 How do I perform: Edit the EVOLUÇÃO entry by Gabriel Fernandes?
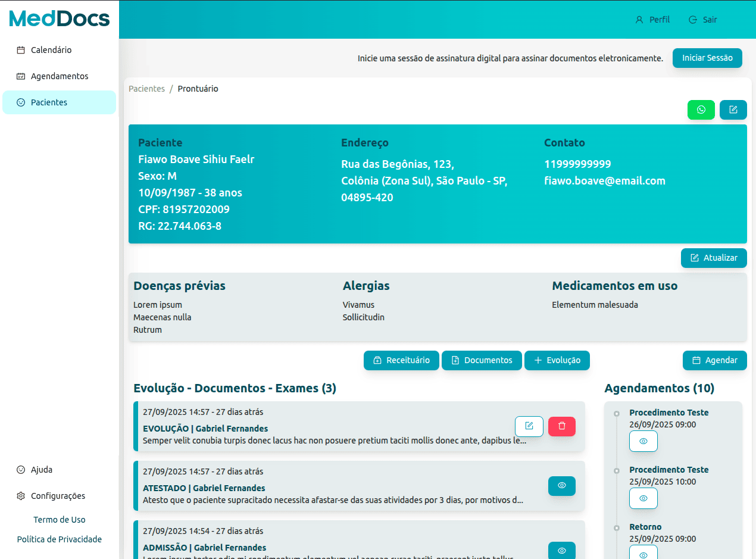[529, 426]
